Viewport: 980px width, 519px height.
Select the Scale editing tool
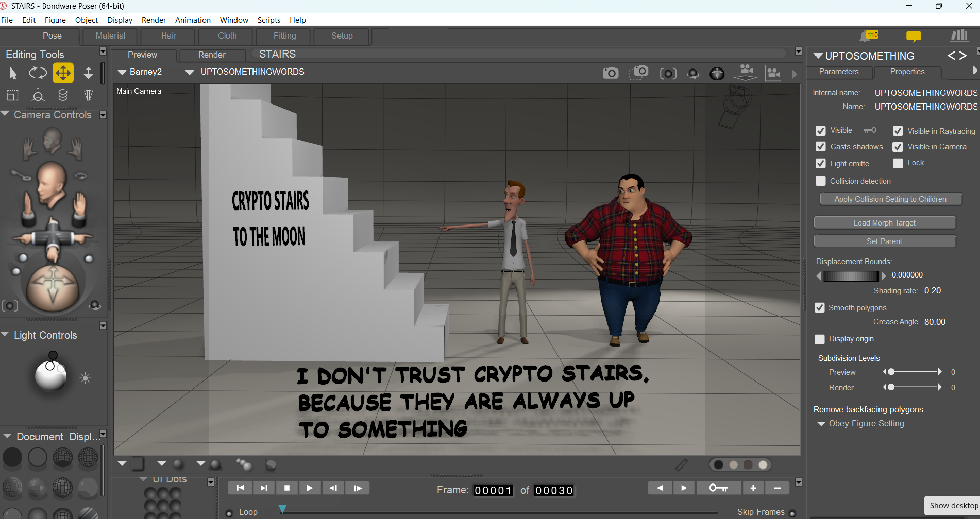[x=13, y=95]
